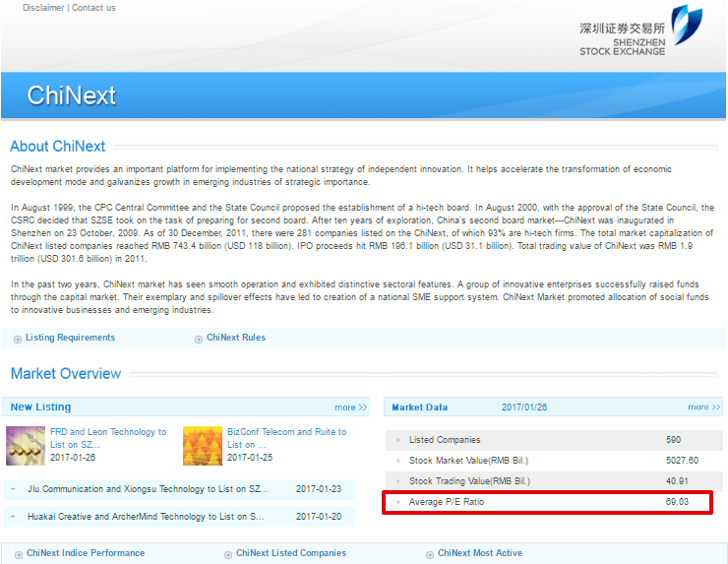Image resolution: width=728 pixels, height=564 pixels.
Task: Show more Market Data
Action: (703, 407)
